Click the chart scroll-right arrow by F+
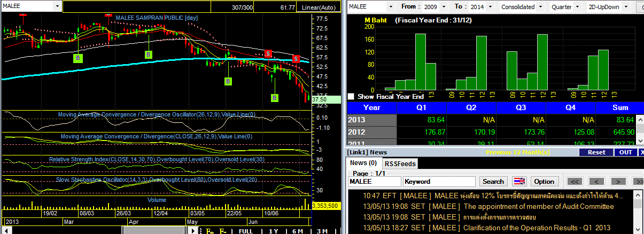Image resolution: width=644 pixels, height=234 pixels. coord(194,231)
